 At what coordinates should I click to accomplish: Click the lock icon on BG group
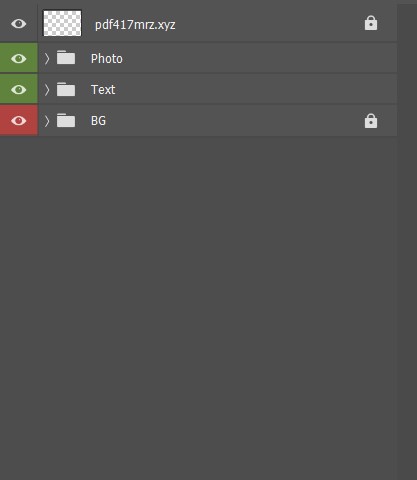point(371,121)
